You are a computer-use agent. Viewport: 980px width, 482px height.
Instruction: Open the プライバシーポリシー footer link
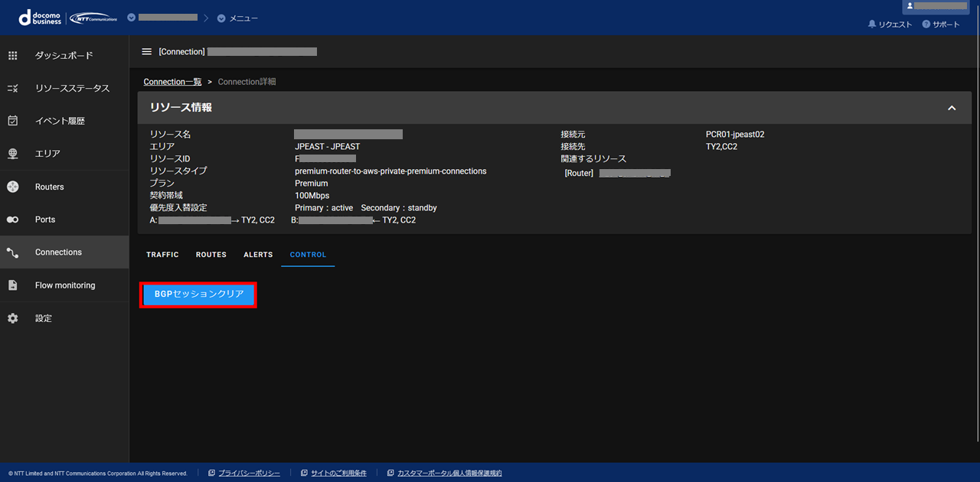[x=249, y=474]
